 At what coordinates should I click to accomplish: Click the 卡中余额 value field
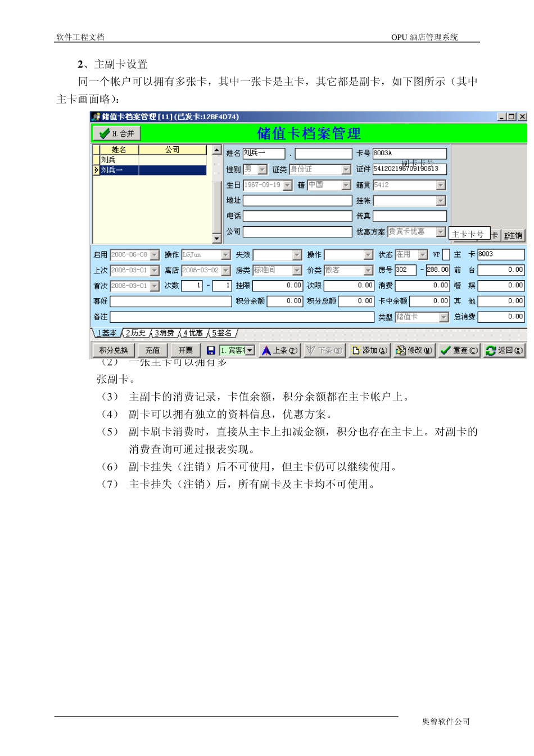pos(430,301)
